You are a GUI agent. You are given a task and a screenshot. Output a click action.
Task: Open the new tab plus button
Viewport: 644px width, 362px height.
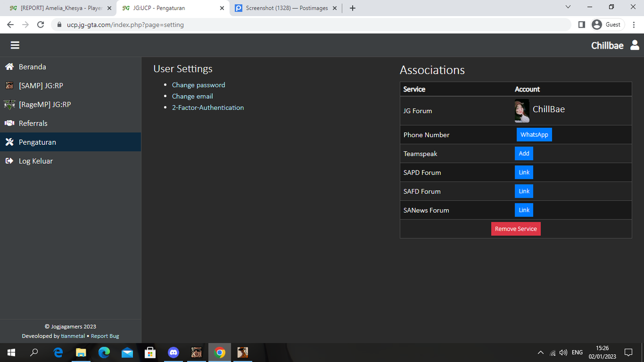click(352, 8)
